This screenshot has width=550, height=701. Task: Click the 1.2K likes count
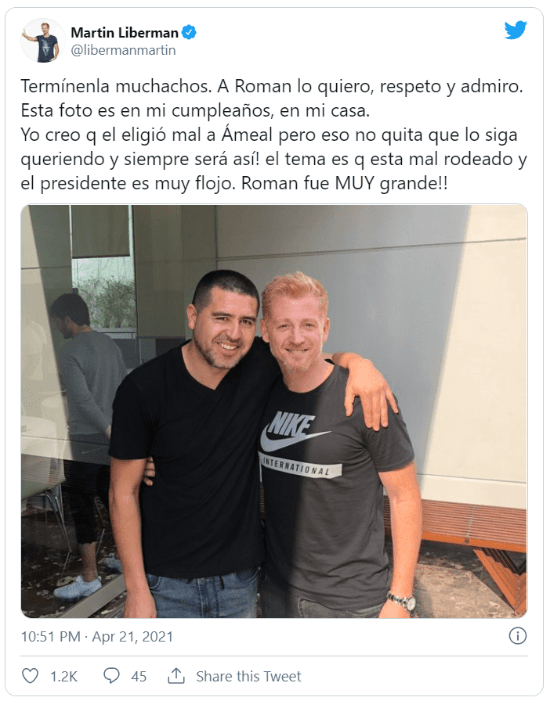(x=63, y=676)
